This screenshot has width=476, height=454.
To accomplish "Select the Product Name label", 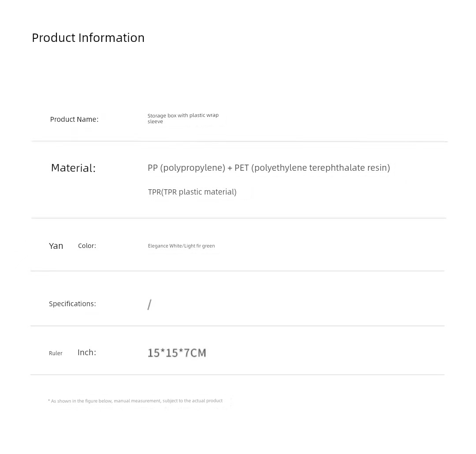I will click(74, 119).
